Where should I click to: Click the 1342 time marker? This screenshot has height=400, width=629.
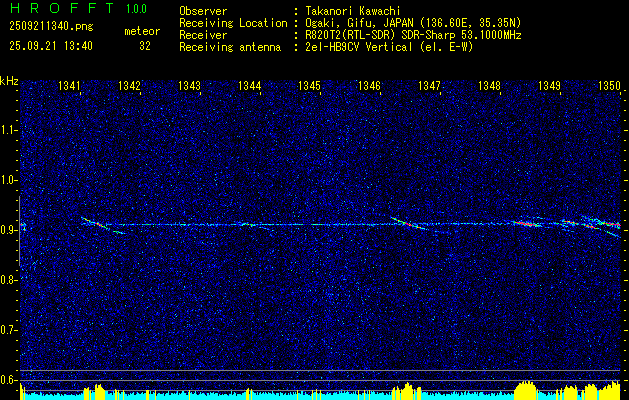[130, 85]
